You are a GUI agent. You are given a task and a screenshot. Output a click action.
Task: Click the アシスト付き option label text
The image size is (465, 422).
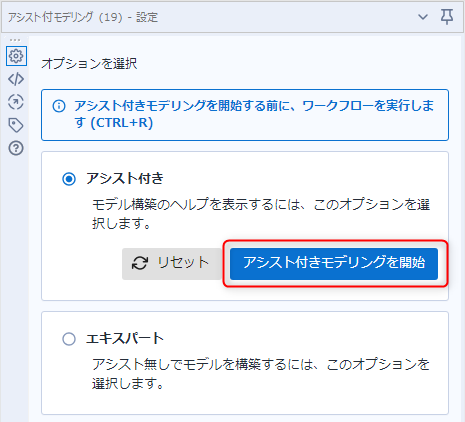[125, 178]
